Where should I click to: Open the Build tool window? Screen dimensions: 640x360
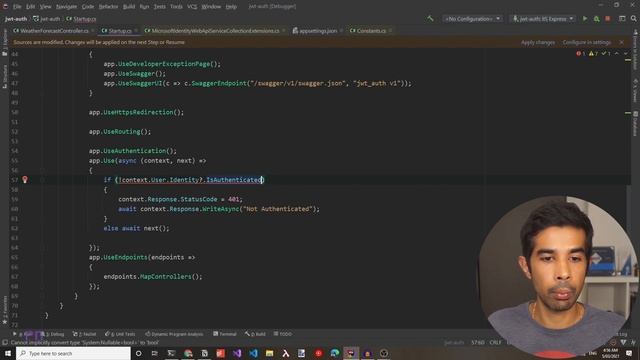(255, 334)
